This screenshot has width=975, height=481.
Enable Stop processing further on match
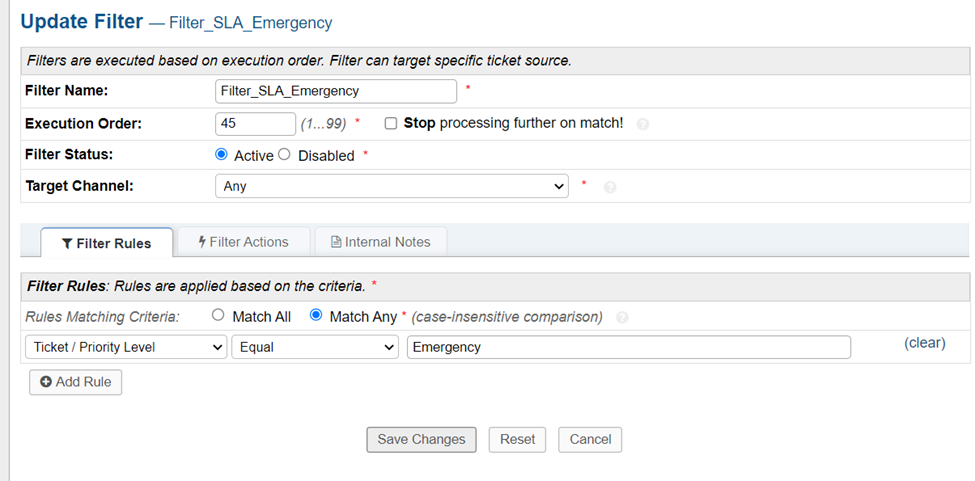tap(391, 123)
